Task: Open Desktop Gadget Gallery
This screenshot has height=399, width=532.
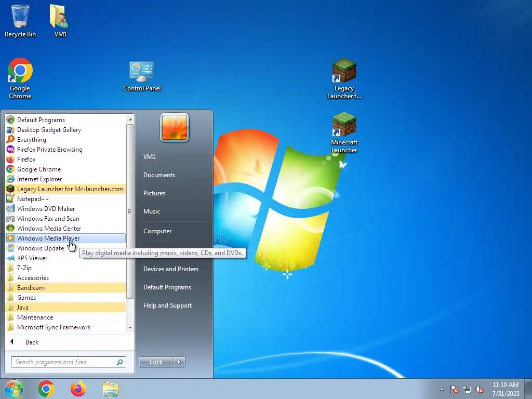Action: coord(65,129)
